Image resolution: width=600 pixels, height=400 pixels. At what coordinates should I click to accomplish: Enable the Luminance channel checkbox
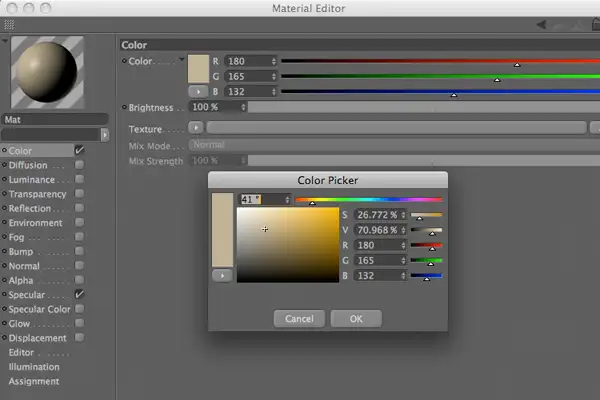point(79,179)
